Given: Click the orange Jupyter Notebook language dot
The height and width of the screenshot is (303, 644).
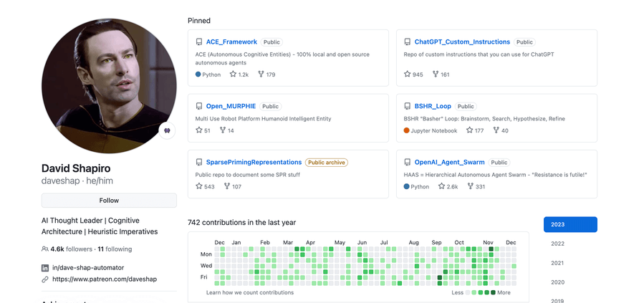Looking at the screenshot, I should click(407, 130).
